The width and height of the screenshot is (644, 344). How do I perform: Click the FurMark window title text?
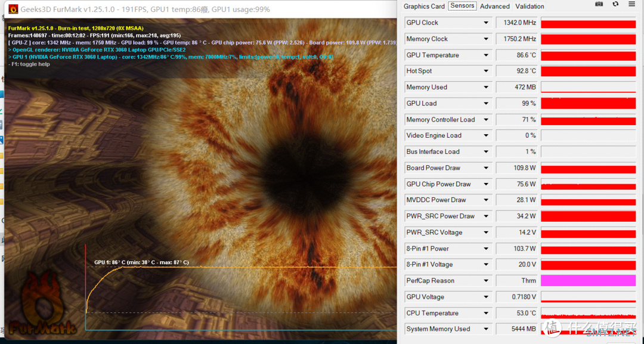pyautogui.click(x=145, y=9)
